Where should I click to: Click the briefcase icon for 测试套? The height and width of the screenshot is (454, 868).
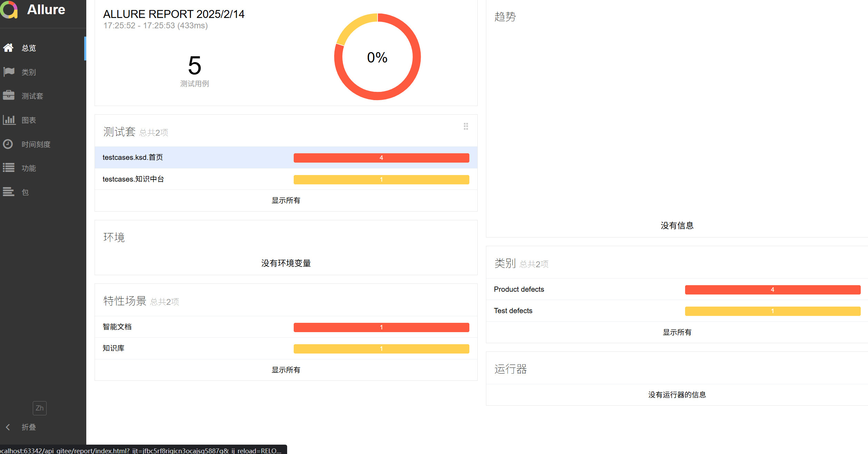(x=9, y=96)
